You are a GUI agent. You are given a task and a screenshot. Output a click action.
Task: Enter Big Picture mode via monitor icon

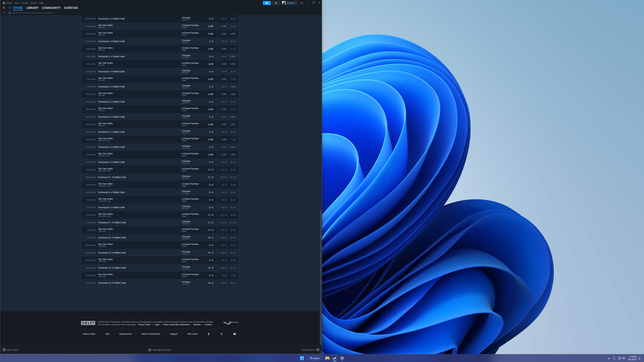point(302,3)
